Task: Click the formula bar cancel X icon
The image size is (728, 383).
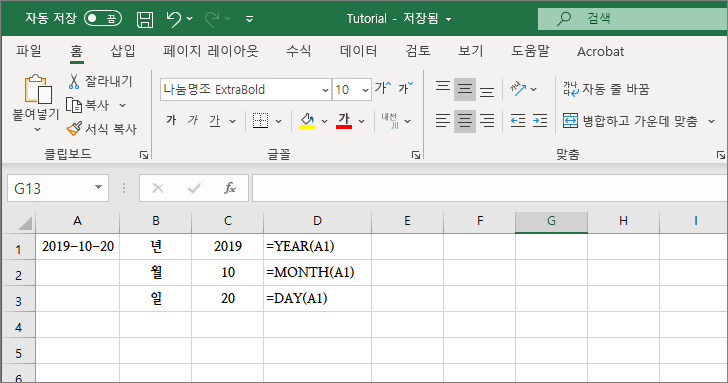Action: point(158,188)
